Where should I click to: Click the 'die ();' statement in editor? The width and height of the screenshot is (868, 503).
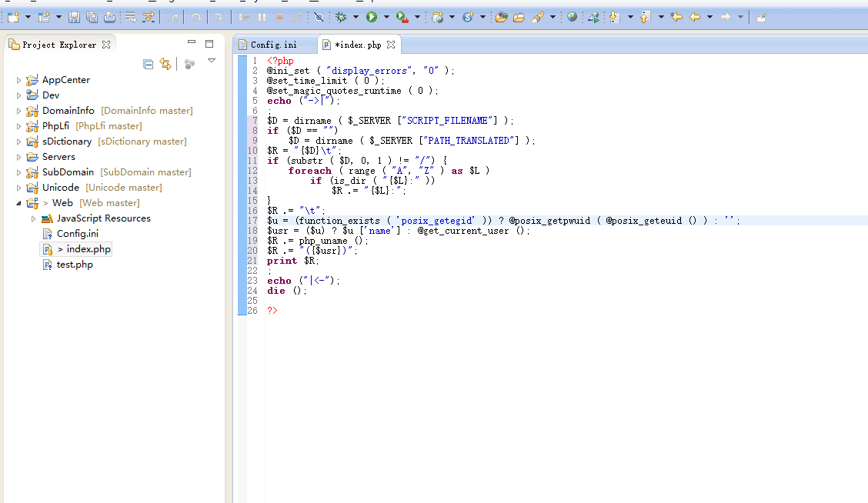(286, 291)
